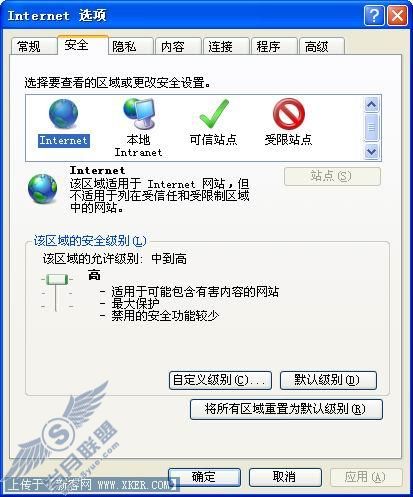Viewport: 413px width, 497px height.
Task: Select the 受限站点 red prohibited icon
Action: tap(288, 114)
